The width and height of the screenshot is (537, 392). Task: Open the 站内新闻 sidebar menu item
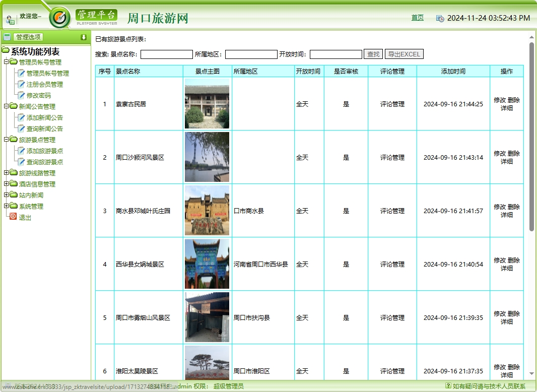[32, 195]
